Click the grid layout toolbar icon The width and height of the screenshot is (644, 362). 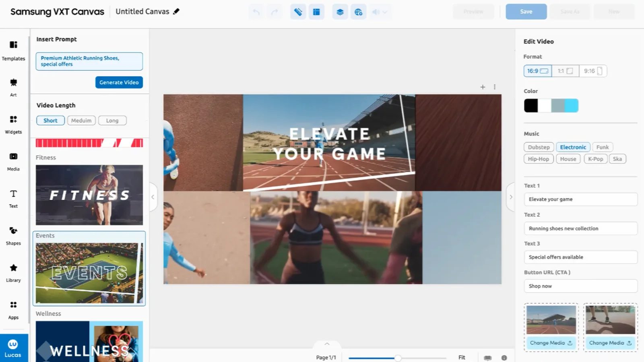coord(316,12)
